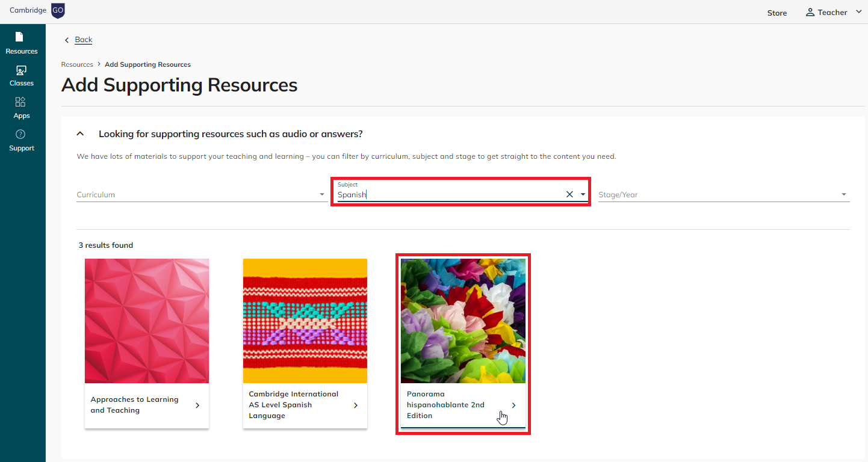Open the Apps sidebar section
868x462 pixels.
tap(22, 108)
